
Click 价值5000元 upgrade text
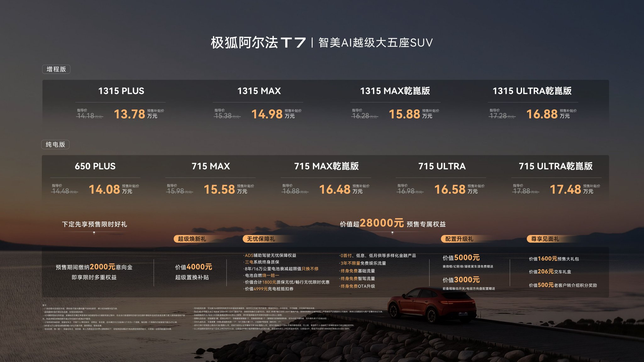point(461,258)
